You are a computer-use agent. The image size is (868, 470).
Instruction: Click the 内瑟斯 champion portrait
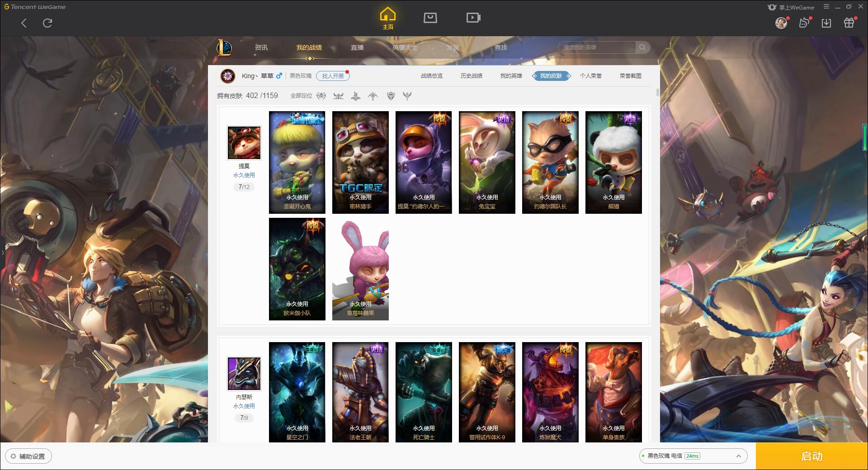(244, 374)
